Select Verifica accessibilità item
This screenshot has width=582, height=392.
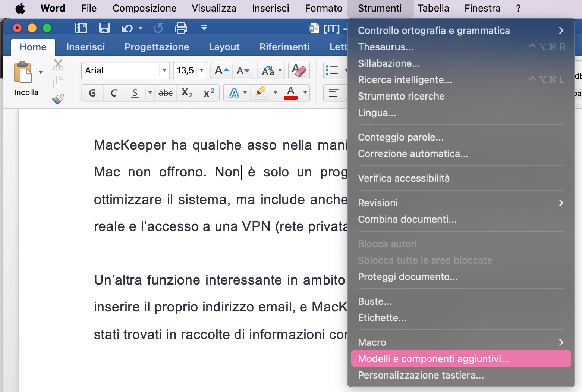click(461, 178)
